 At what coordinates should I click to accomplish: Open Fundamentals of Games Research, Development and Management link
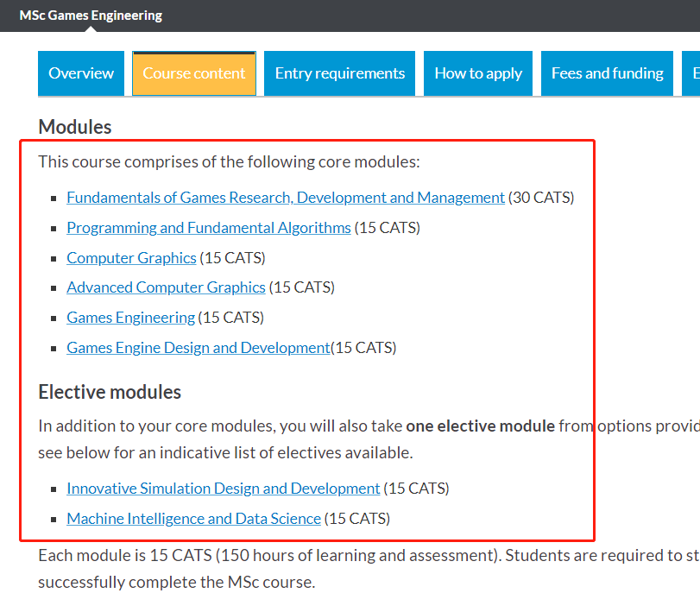[286, 198]
